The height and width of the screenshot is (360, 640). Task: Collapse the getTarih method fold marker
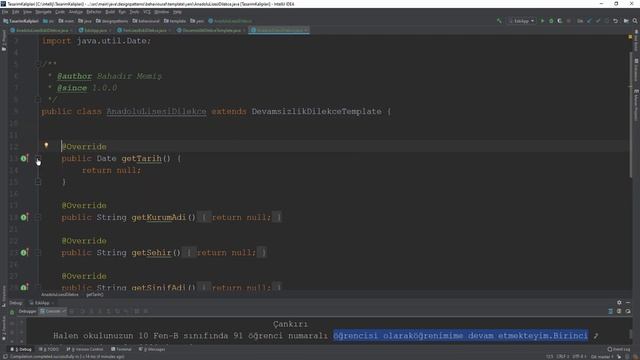coord(38,158)
